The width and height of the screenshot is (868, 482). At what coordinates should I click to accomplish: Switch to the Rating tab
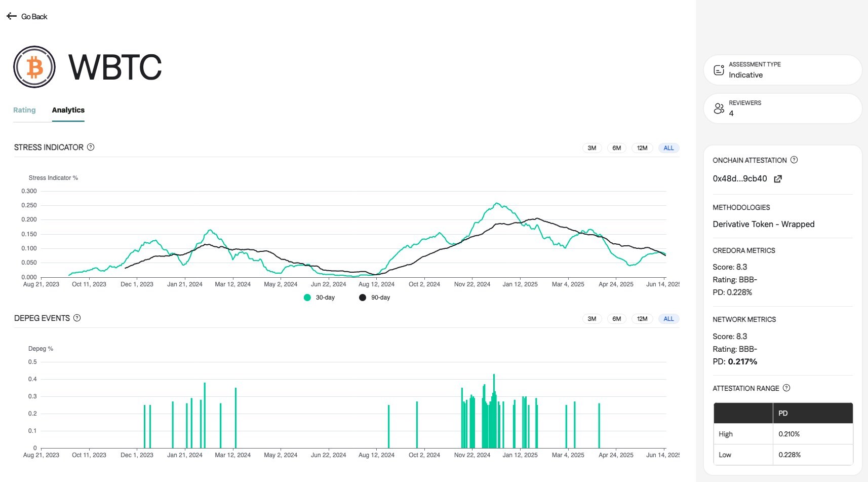(24, 110)
